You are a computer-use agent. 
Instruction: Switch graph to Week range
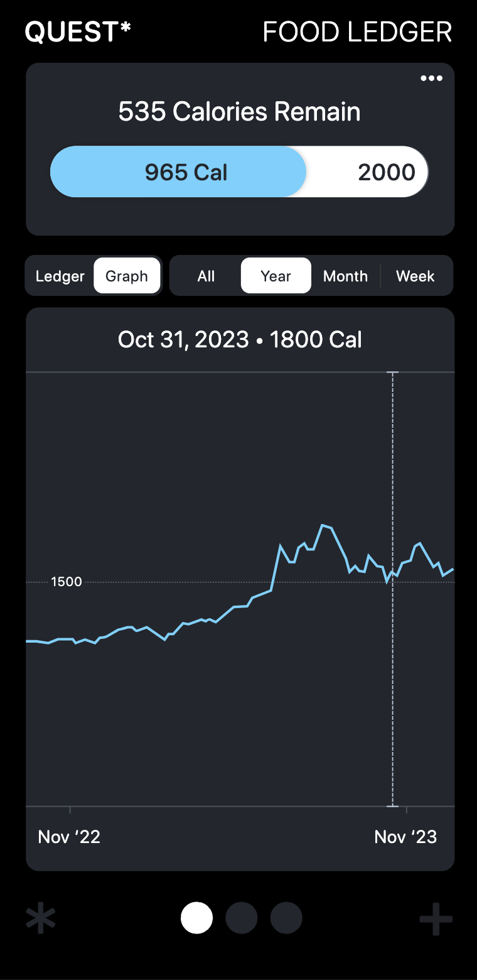tap(415, 276)
